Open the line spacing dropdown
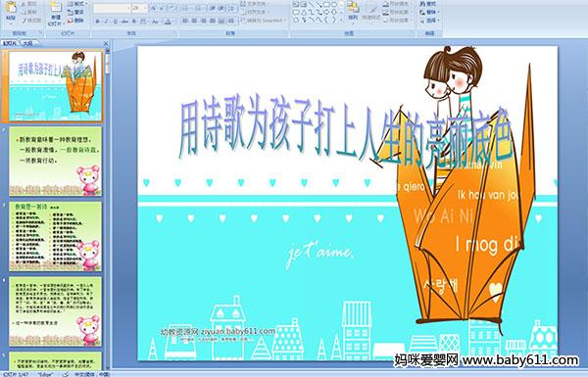The width and height of the screenshot is (588, 377). pos(232,8)
